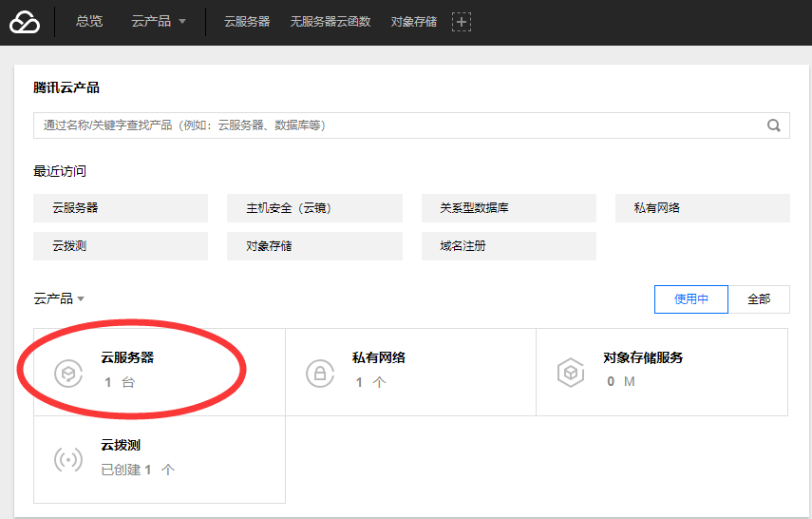Viewport: 812px width, 519px height.
Task: Switch to the 使用中 tab
Action: 690,299
